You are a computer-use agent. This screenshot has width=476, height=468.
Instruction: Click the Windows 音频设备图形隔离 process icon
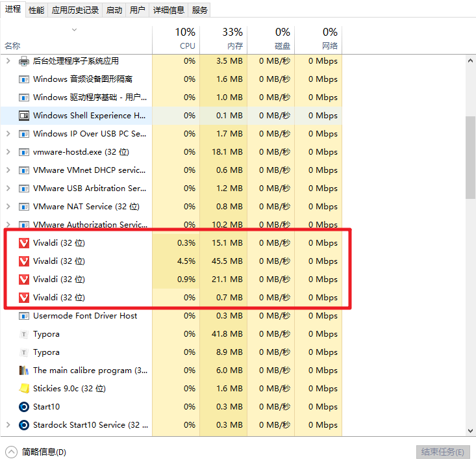point(24,79)
